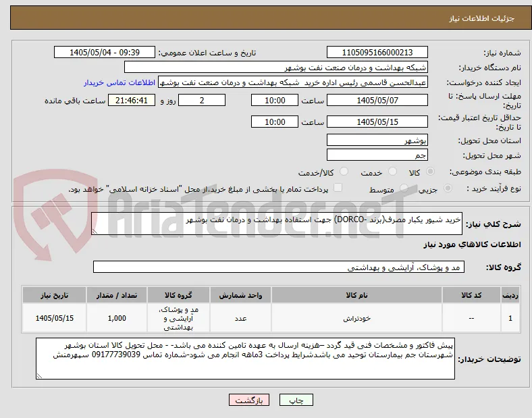Click the واحد شمارش column header
Image resolution: width=532 pixels, height=418 pixels.
pos(240,295)
